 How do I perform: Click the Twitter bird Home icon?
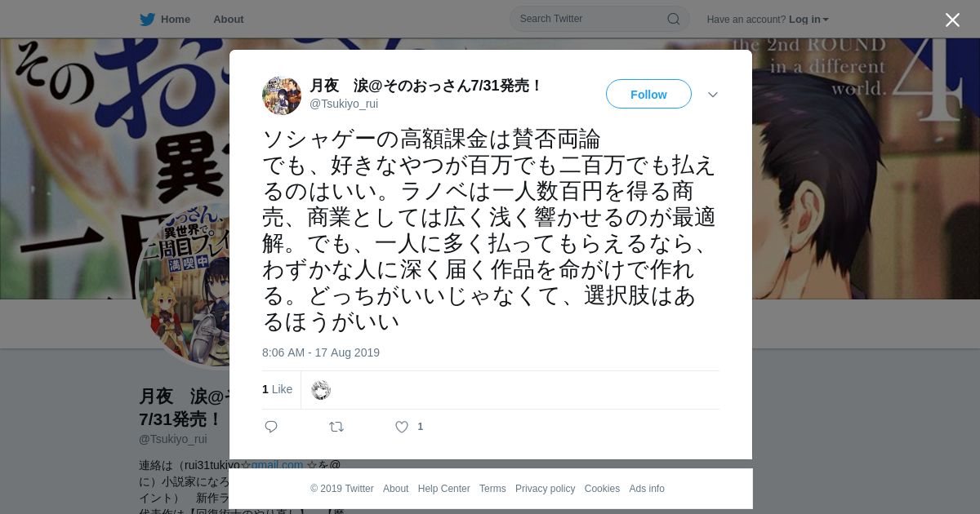(x=147, y=20)
